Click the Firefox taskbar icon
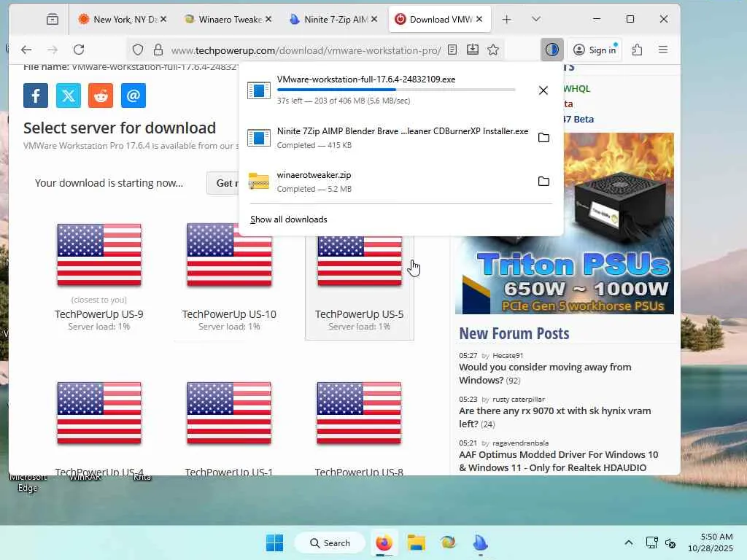The image size is (747, 560). (x=384, y=542)
